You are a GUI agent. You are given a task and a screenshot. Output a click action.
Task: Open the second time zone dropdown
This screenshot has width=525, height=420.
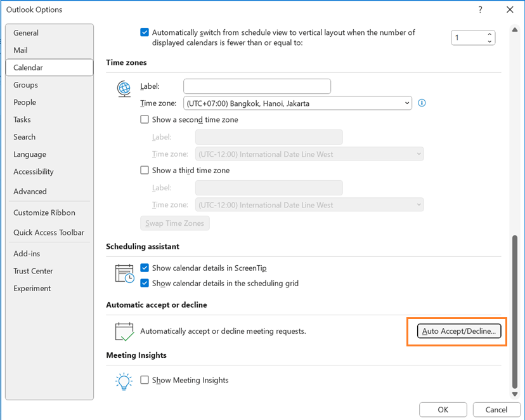[x=309, y=154]
